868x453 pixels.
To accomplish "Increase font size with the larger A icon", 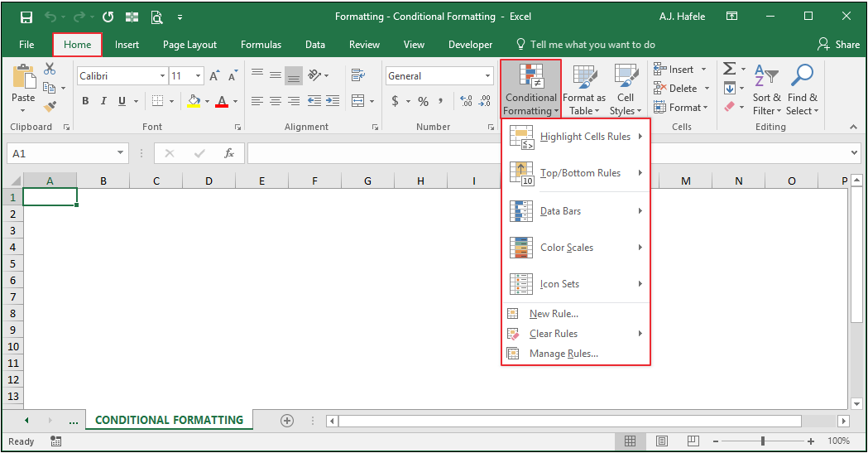I will (x=214, y=76).
